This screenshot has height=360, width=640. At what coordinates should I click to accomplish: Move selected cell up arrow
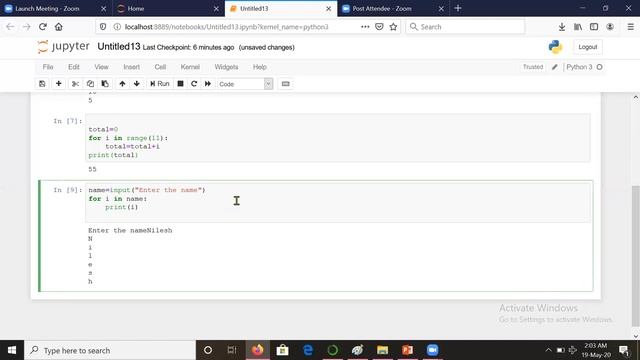[x=122, y=84]
